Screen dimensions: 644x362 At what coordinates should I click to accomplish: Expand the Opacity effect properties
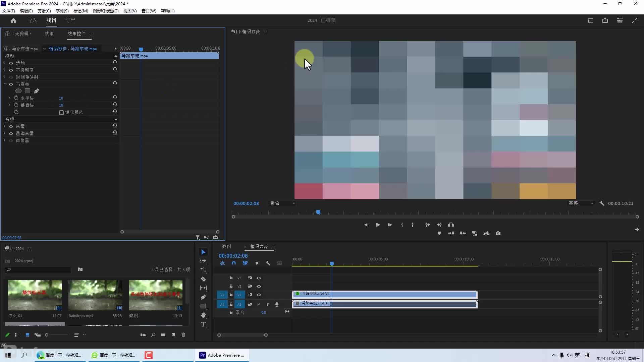click(x=4, y=70)
